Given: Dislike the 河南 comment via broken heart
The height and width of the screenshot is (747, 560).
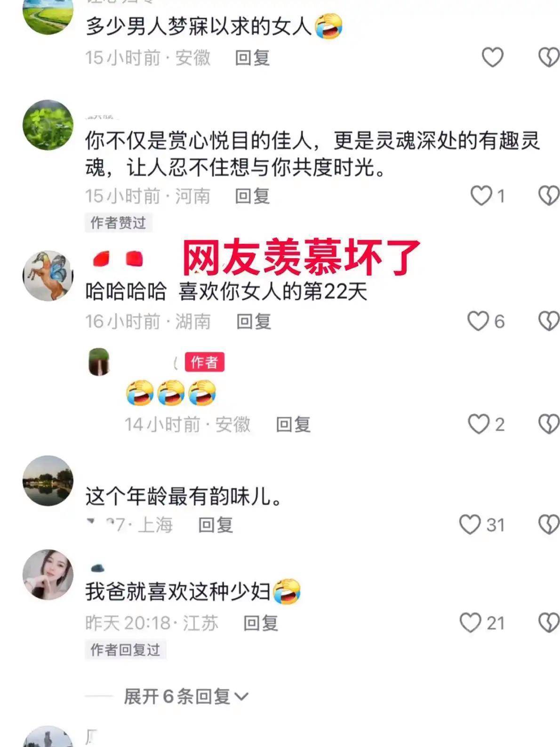Looking at the screenshot, I should 549,196.
